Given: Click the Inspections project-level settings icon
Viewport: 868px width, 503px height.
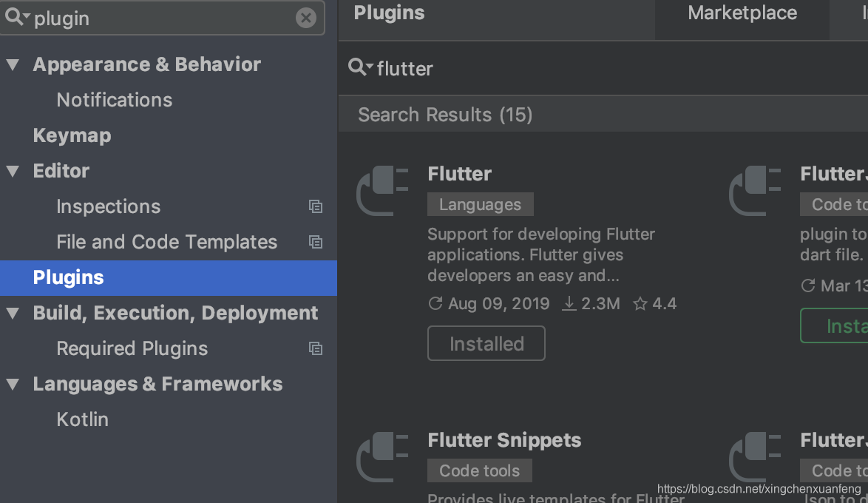Looking at the screenshot, I should point(316,206).
